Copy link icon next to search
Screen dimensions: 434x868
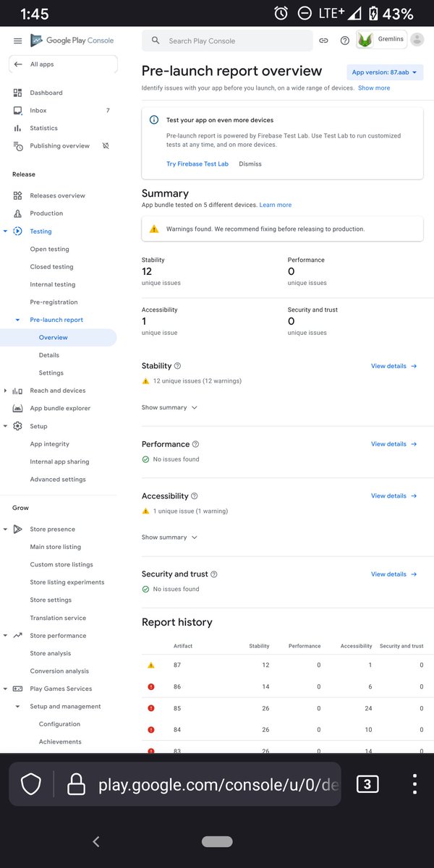tap(324, 41)
